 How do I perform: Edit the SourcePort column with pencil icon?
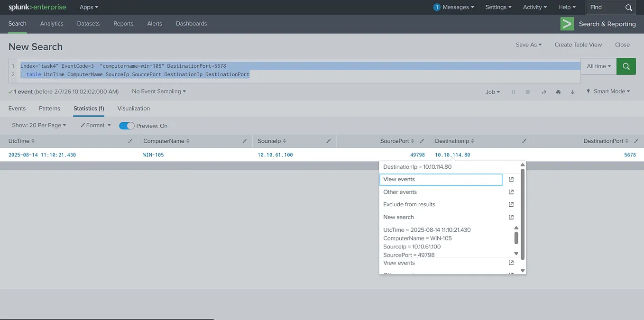point(422,141)
